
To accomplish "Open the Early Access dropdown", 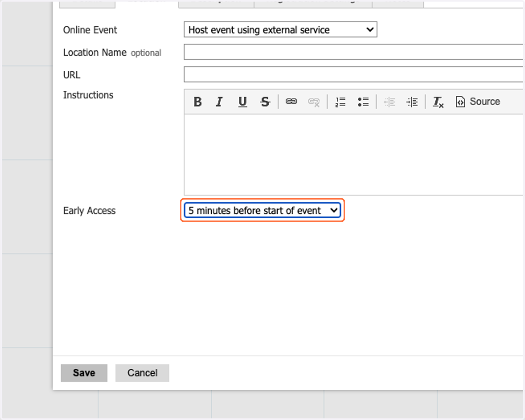I will pos(262,210).
